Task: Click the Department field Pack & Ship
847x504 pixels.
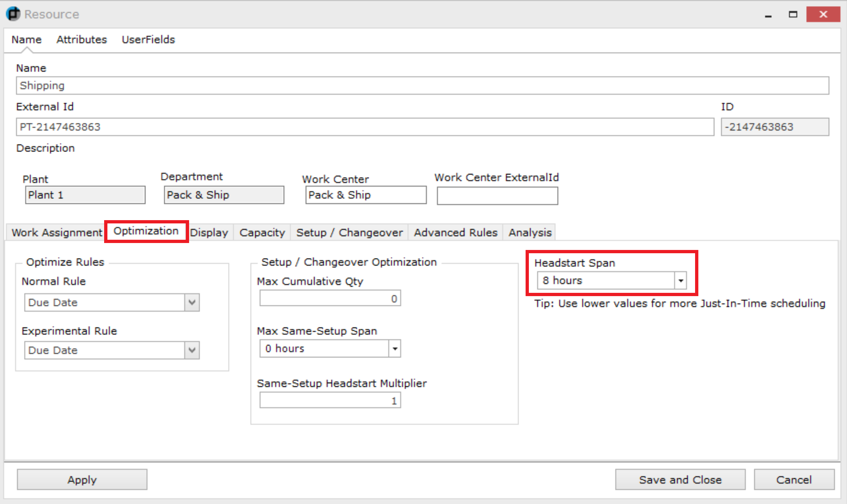Action: (224, 195)
